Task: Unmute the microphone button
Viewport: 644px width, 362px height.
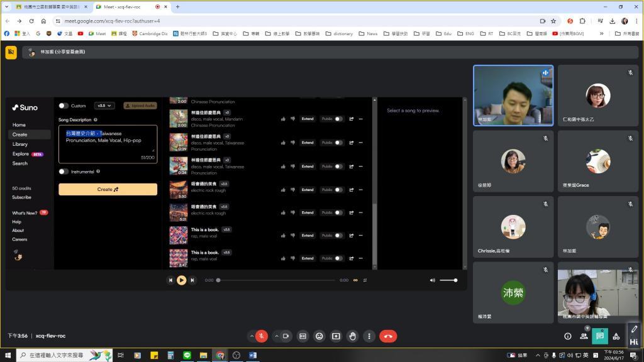Action: (x=261, y=336)
